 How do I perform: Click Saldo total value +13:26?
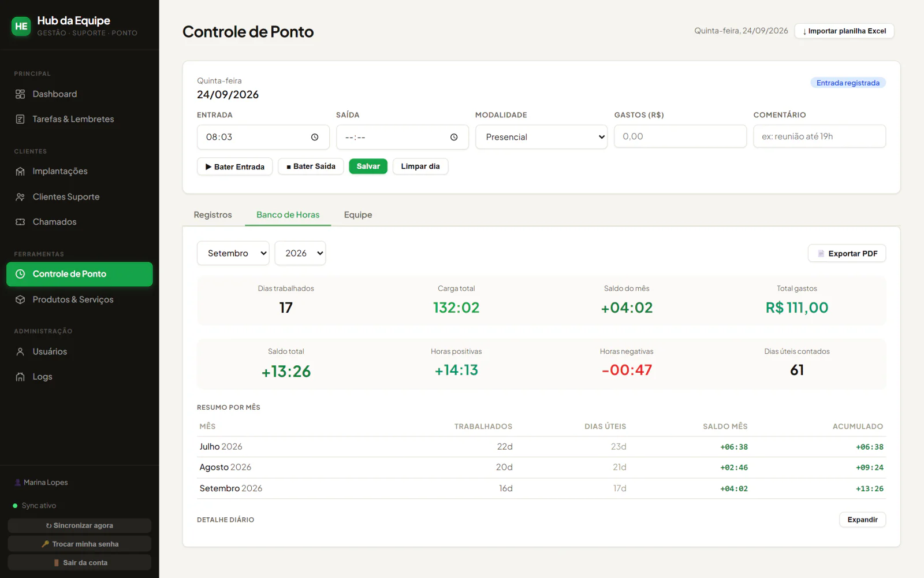286,371
